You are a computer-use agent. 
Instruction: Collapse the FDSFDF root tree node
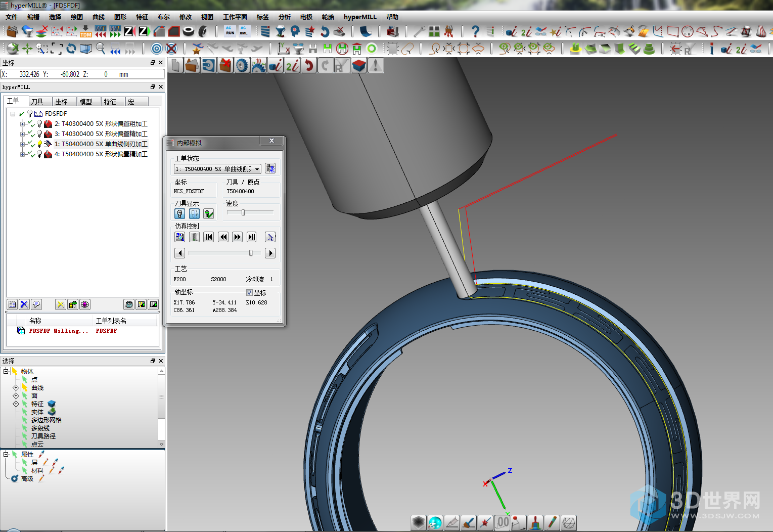click(13, 114)
